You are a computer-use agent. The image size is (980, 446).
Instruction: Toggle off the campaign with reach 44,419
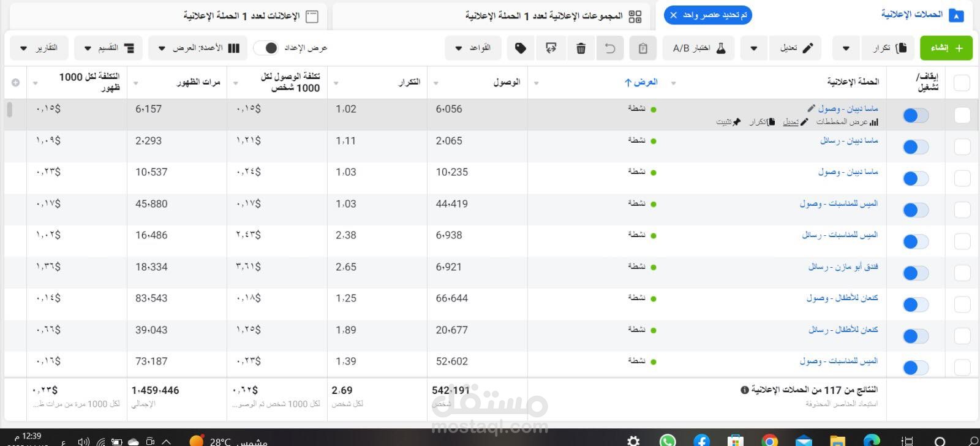[916, 210]
